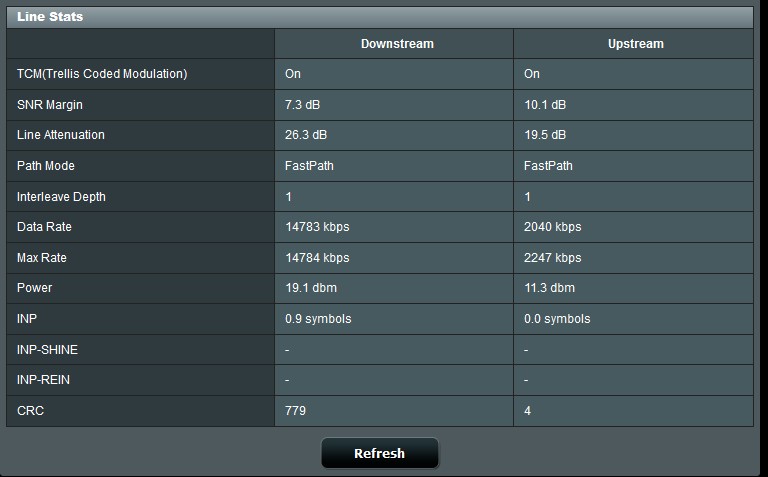Select the INP row label
The width and height of the screenshot is (768, 477).
[x=27, y=319]
